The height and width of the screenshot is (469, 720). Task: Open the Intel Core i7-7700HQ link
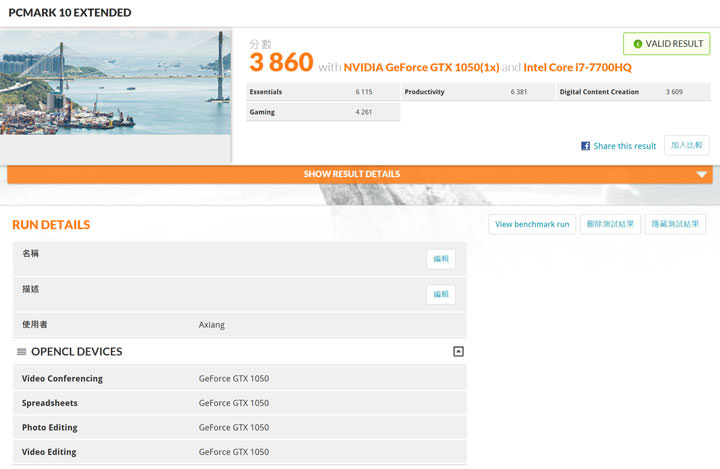[577, 67]
